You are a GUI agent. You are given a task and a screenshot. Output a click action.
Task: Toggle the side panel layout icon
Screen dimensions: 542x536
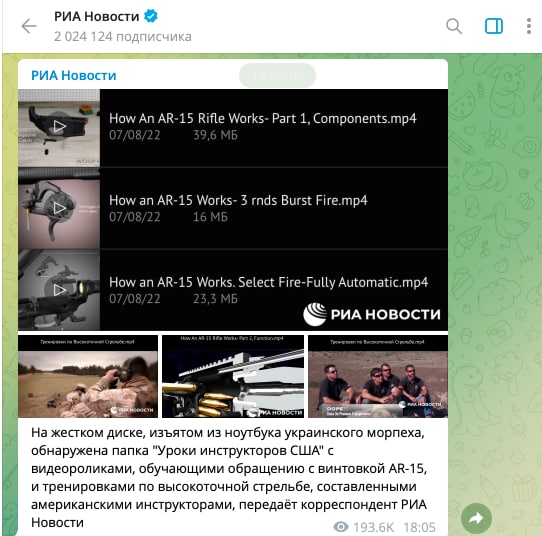point(494,26)
